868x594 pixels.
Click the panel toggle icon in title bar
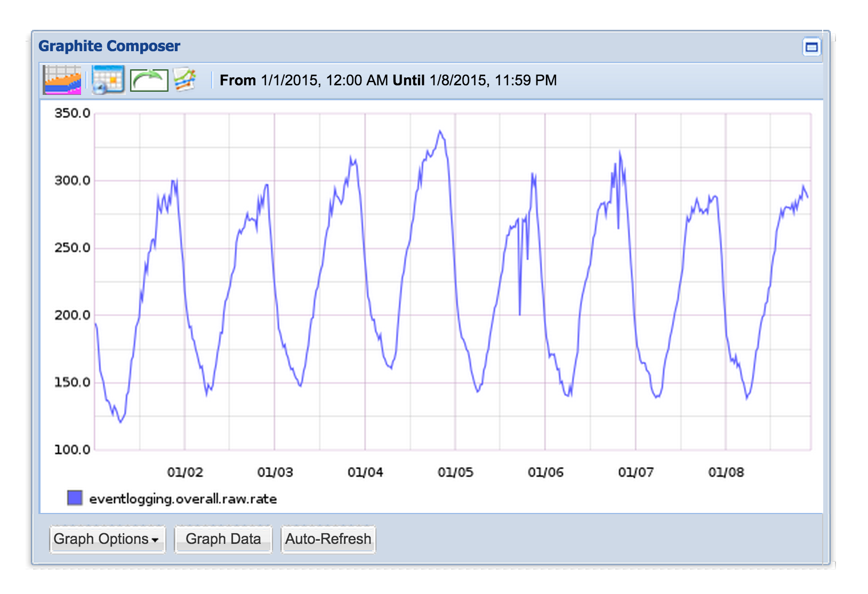tap(811, 47)
